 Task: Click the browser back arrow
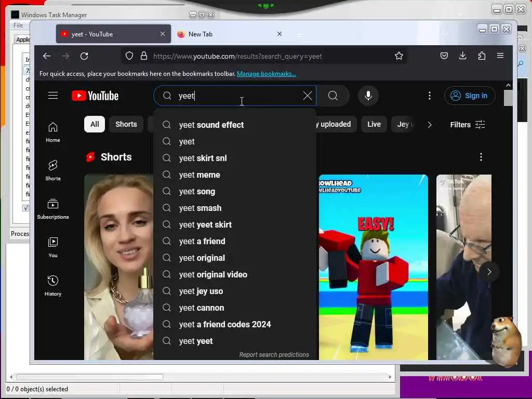point(47,56)
